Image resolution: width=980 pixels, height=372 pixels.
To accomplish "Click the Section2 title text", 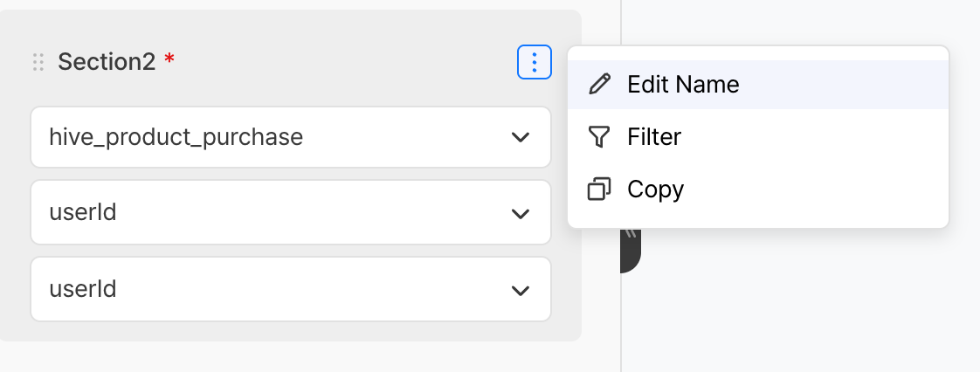I will click(x=107, y=62).
